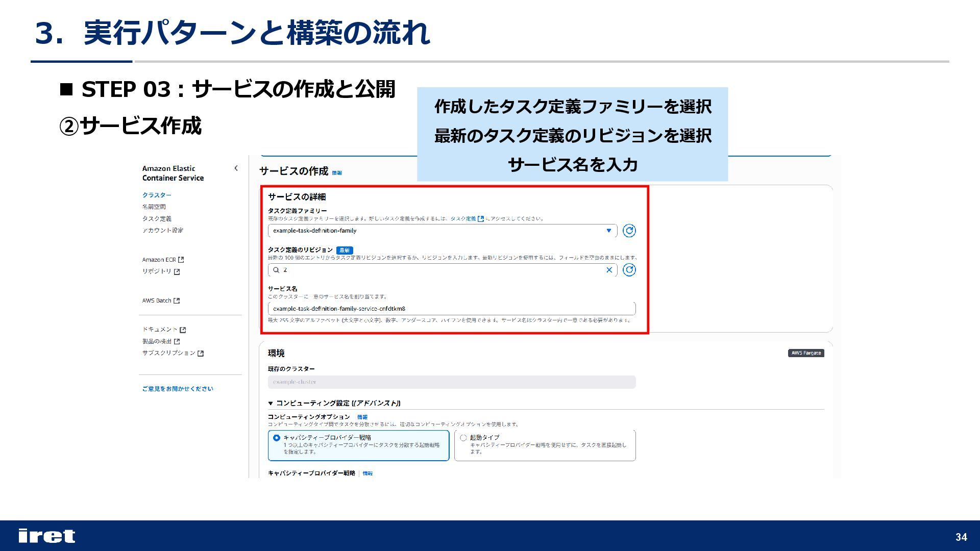Click ご意見をお聞かせください feedback link
This screenshot has width=980, height=551.
click(178, 389)
